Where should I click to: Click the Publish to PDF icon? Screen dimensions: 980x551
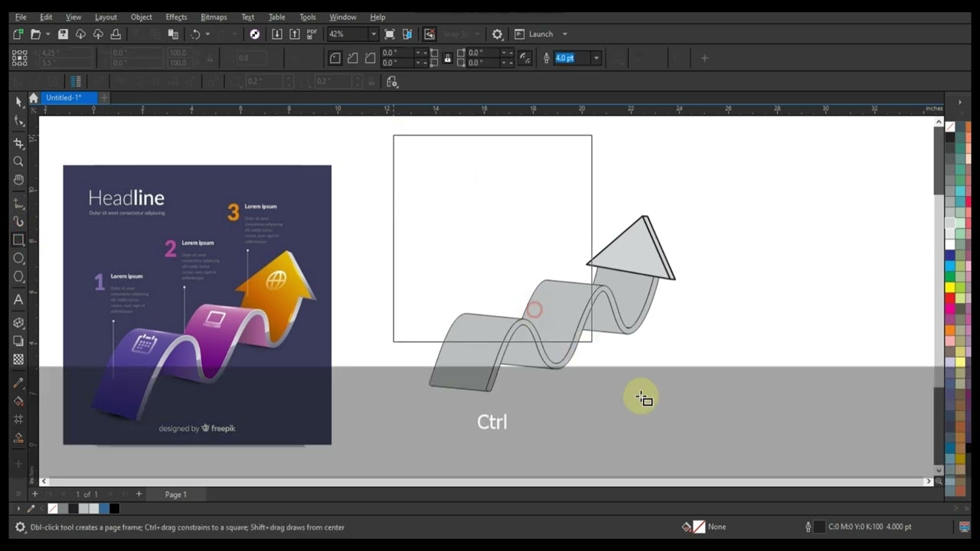pos(312,34)
